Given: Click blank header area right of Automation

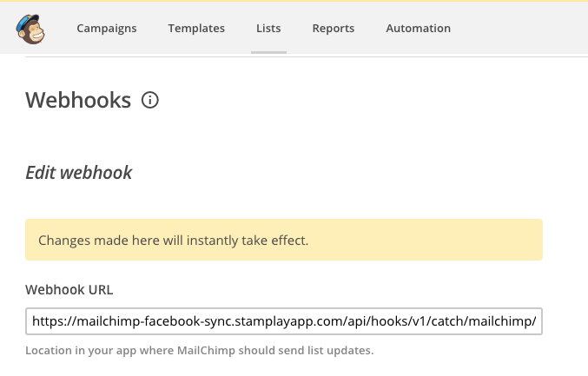Looking at the screenshot, I should [x=521, y=29].
